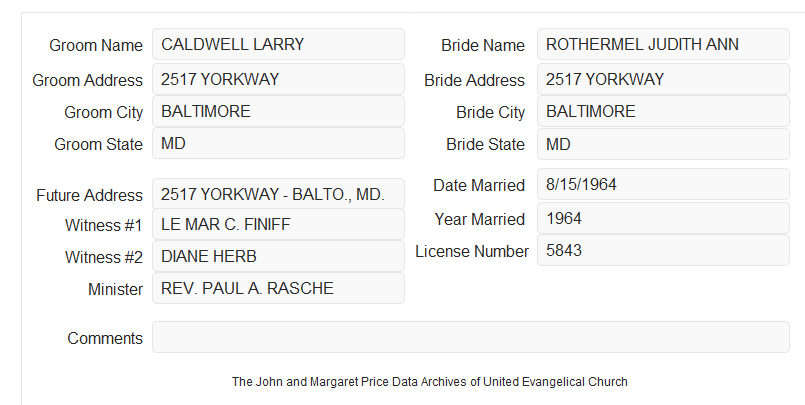The image size is (805, 405).
Task: Click the License Number field
Action: pos(663,250)
